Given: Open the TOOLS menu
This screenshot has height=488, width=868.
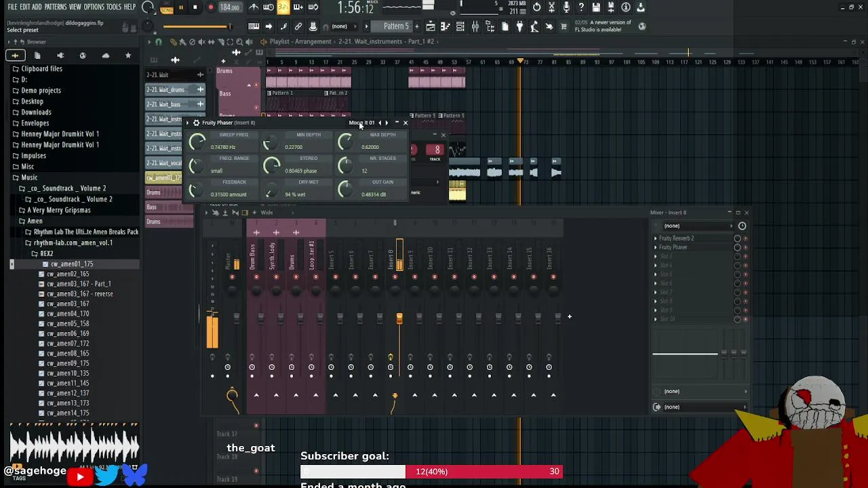Looking at the screenshot, I should coord(114,7).
